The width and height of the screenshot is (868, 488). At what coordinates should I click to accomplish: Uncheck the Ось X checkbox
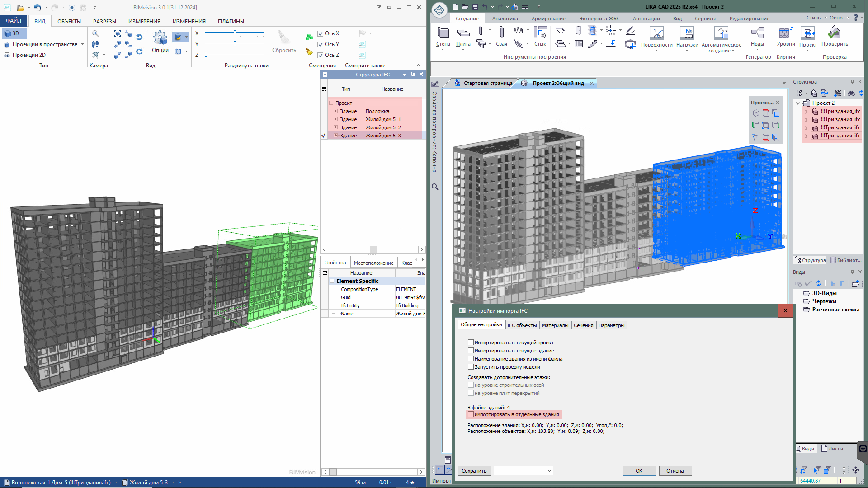point(320,33)
